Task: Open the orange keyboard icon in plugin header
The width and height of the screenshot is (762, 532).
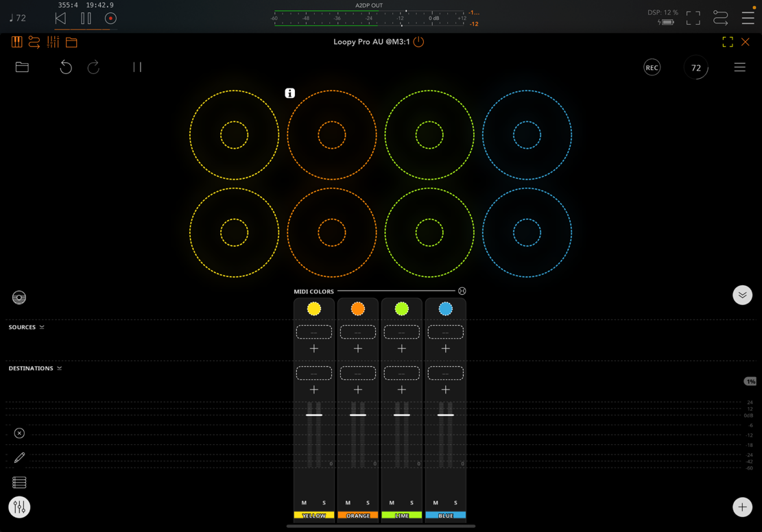Action: coord(16,42)
